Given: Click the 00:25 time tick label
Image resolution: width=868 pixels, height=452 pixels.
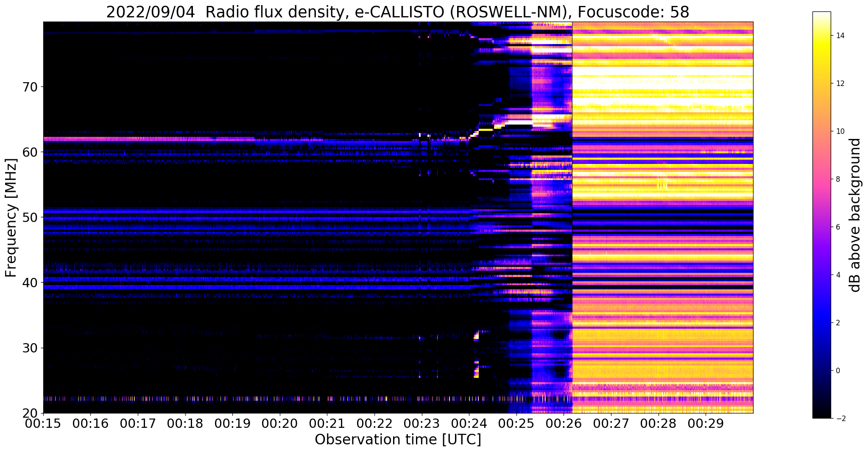Looking at the screenshot, I should (x=516, y=424).
